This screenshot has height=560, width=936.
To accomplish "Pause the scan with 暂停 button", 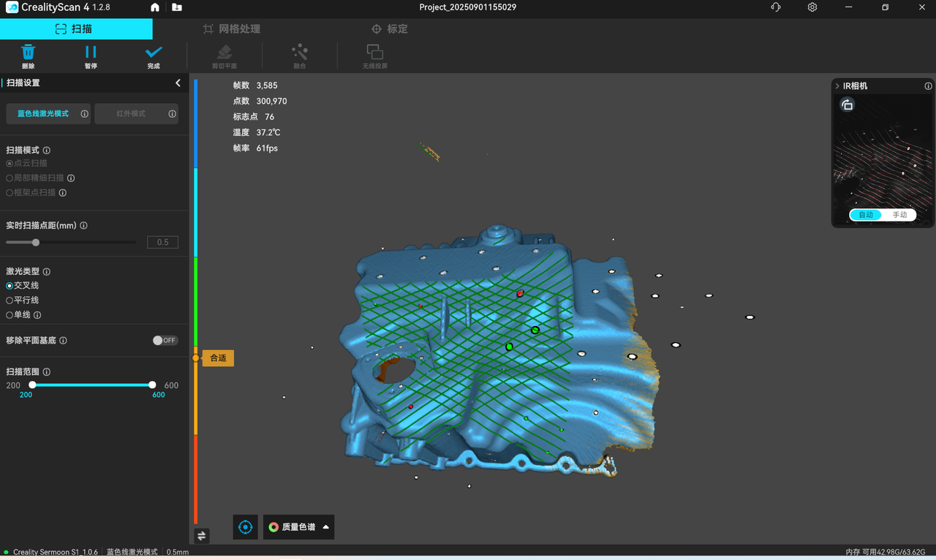I will 91,53.
